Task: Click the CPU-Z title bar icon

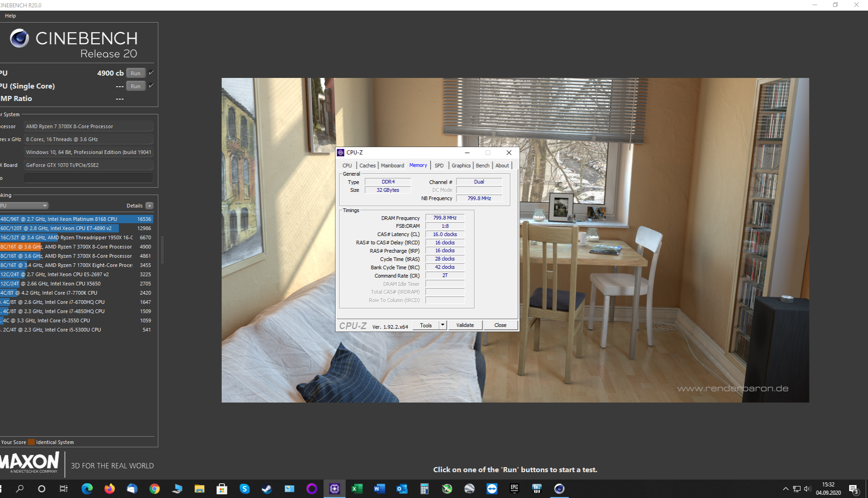Action: point(341,153)
